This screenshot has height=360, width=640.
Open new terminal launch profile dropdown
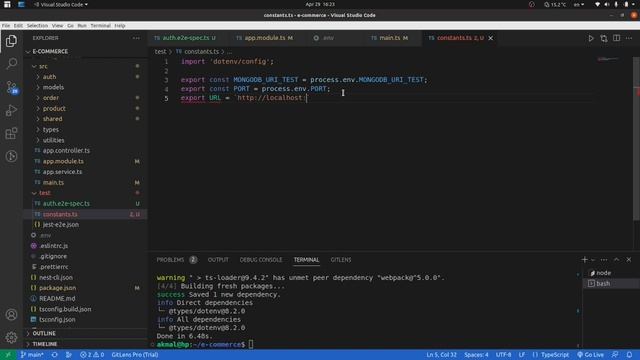point(593,260)
